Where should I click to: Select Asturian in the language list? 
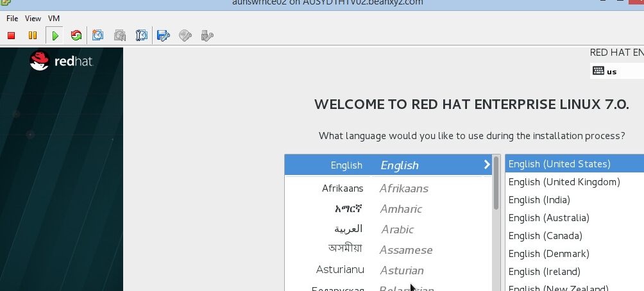[x=388, y=270]
